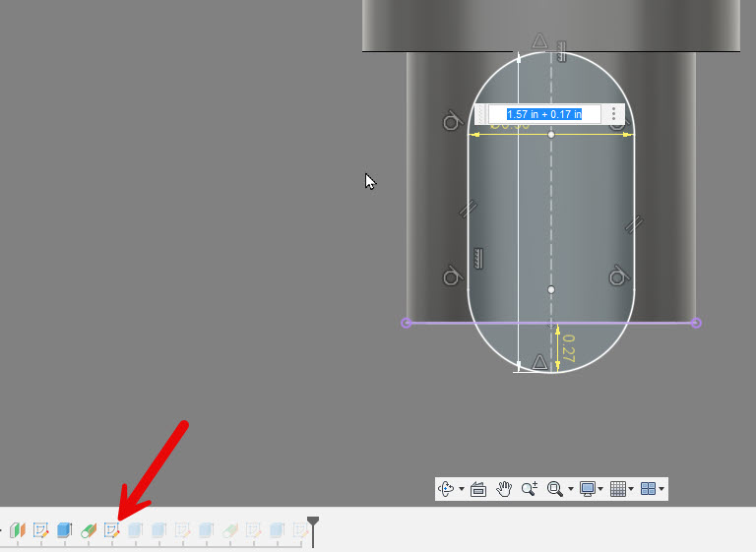Click the timeline rollback marker
756x552 pixels.
tap(313, 531)
